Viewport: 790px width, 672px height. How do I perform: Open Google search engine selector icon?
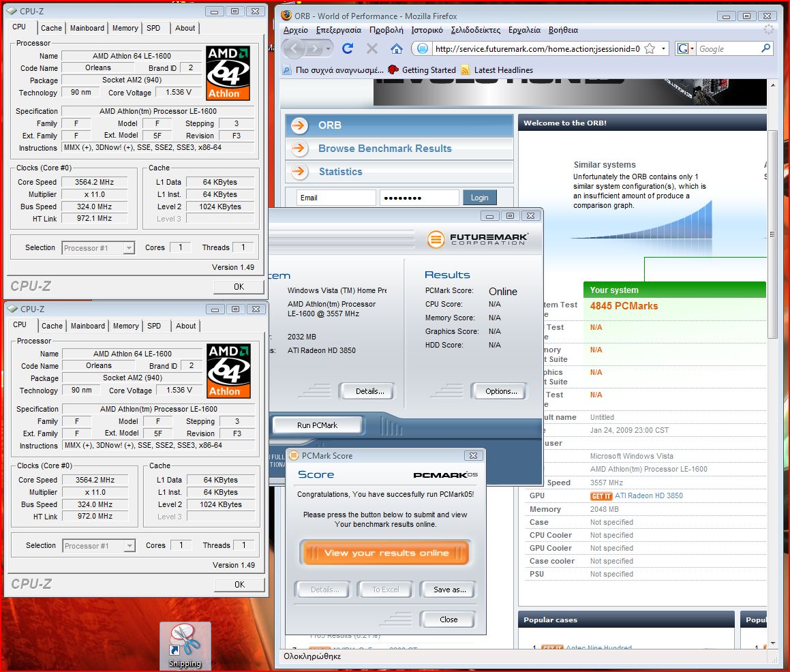tap(685, 48)
